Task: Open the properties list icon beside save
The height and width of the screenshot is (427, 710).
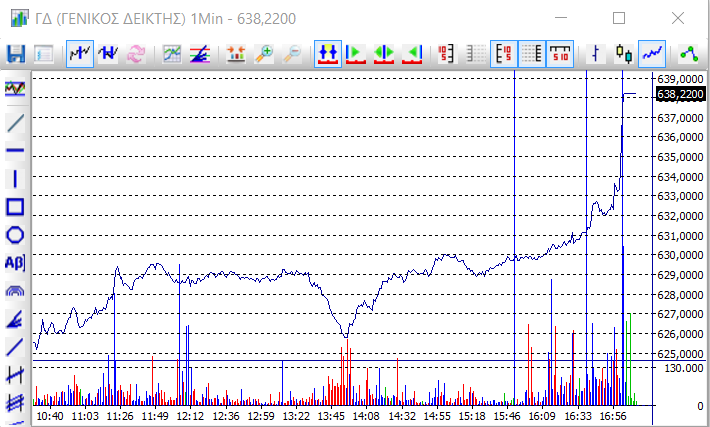Action: tap(44, 54)
